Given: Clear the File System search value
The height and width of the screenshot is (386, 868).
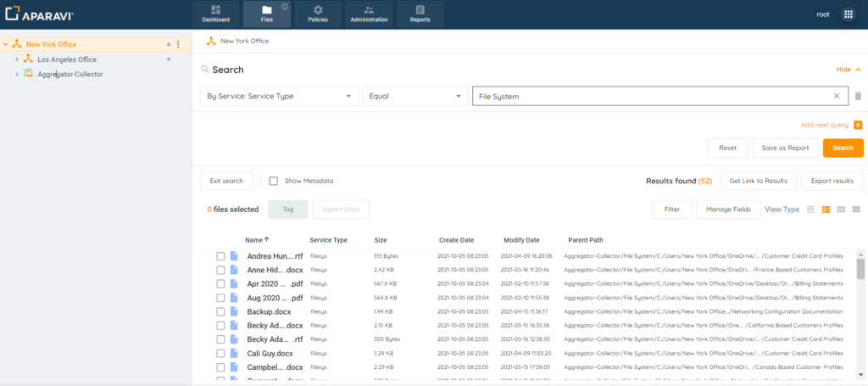Looking at the screenshot, I should 837,97.
